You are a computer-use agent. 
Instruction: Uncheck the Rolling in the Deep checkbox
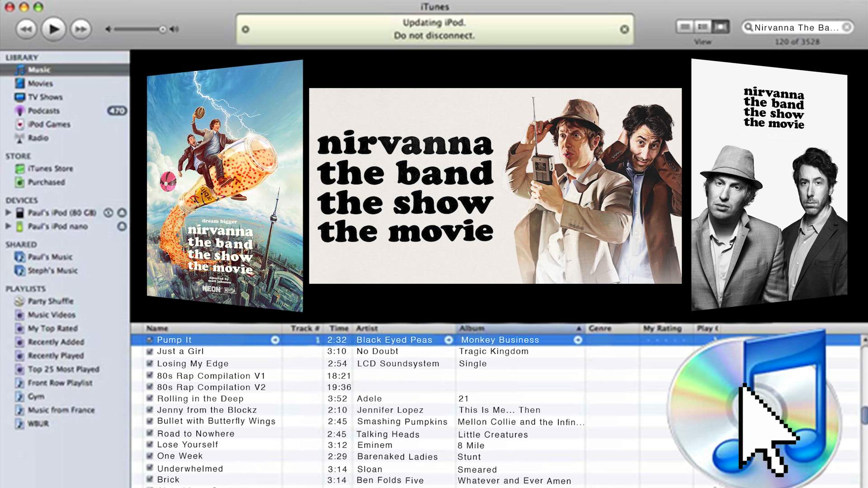click(x=150, y=399)
